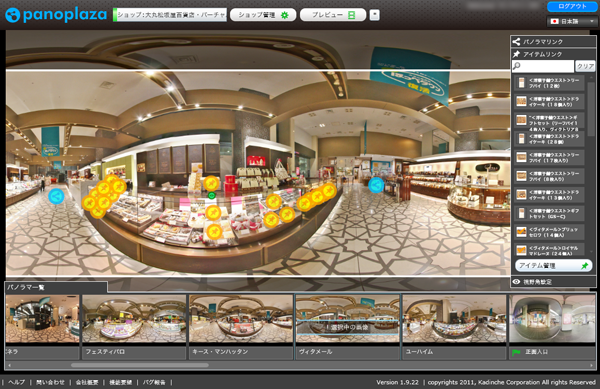
Task: Click the green marker on the showcase
Action: tap(212, 195)
